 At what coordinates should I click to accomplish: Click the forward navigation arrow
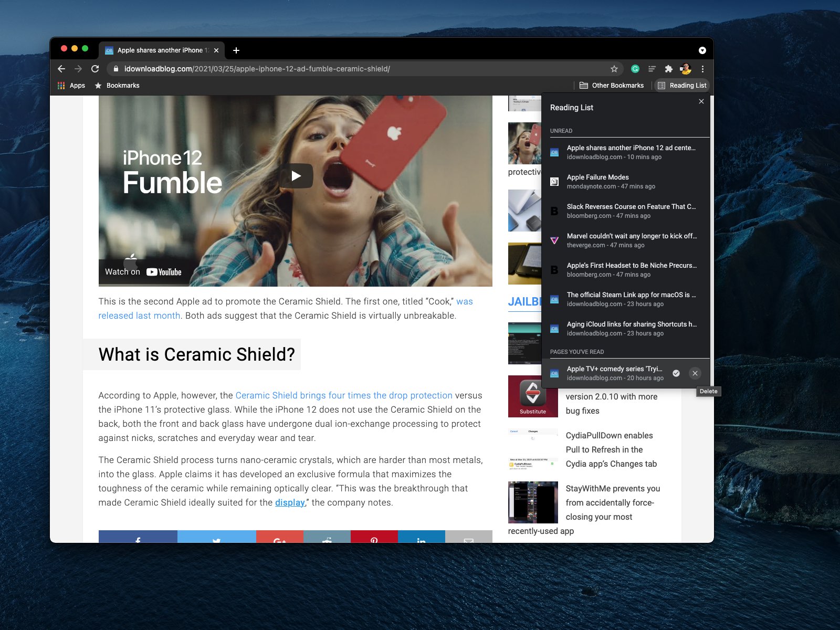[x=78, y=69]
